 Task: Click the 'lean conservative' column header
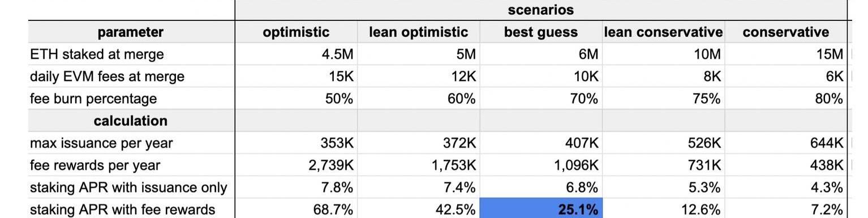(664, 32)
